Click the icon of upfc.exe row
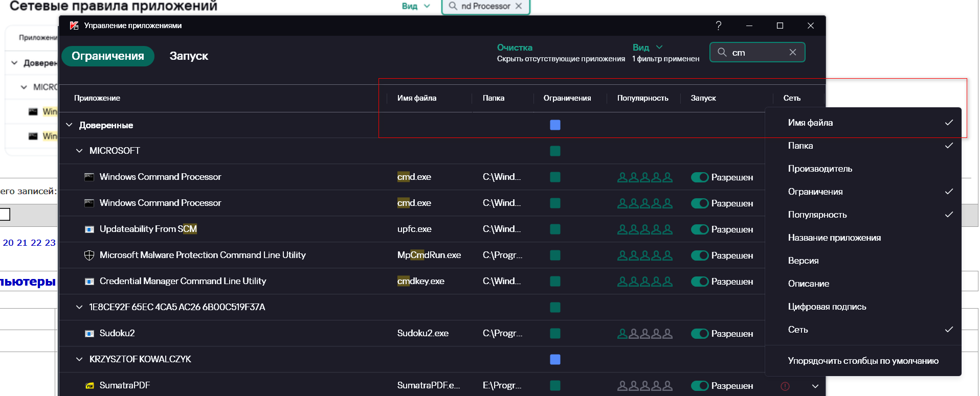 click(90, 229)
